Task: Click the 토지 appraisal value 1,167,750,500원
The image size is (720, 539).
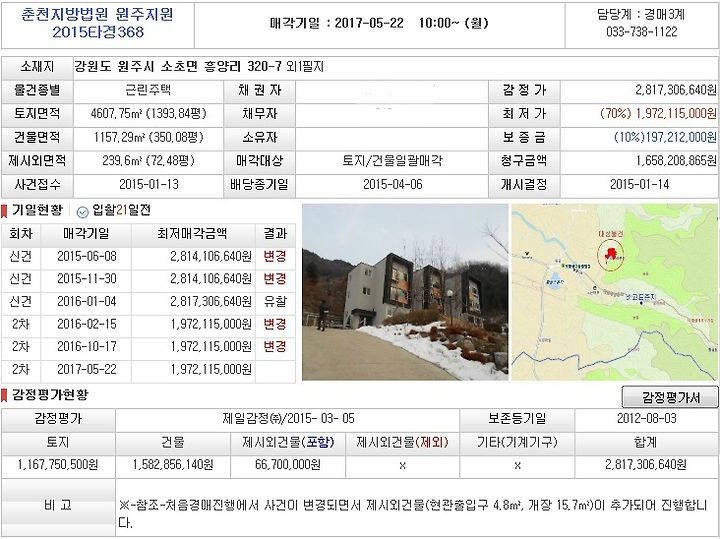Action: (x=58, y=465)
